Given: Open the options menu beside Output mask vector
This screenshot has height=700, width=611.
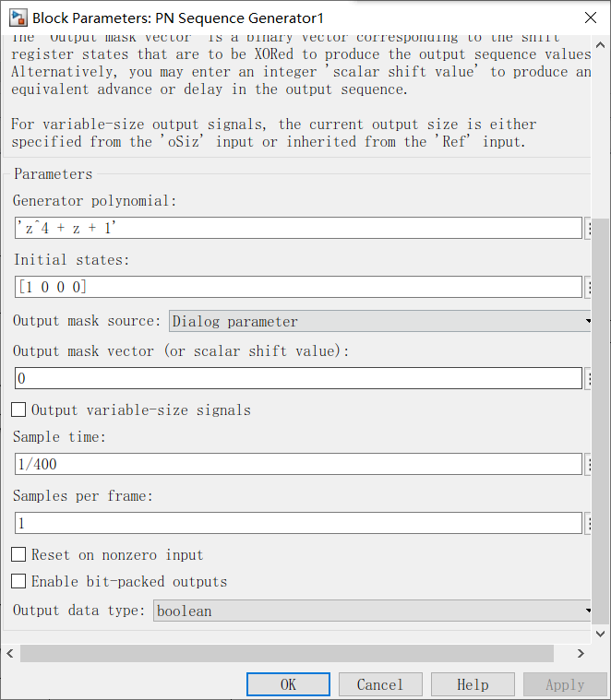Looking at the screenshot, I should coord(588,378).
